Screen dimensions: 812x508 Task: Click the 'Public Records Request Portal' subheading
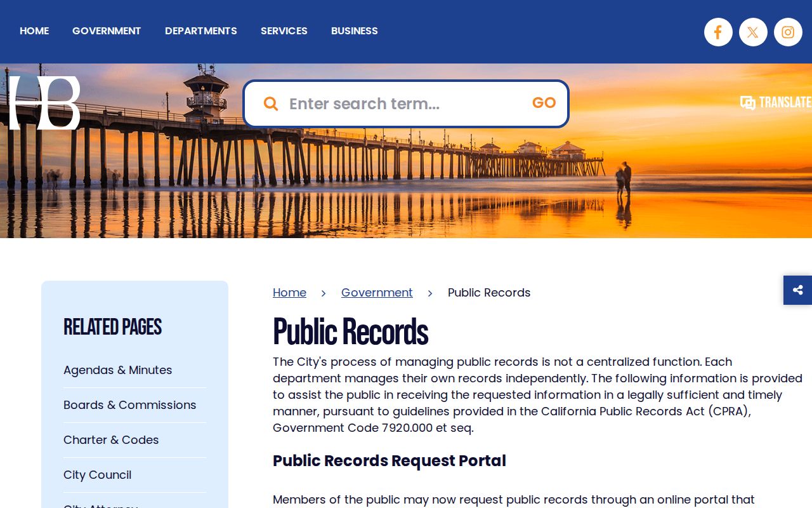390,461
